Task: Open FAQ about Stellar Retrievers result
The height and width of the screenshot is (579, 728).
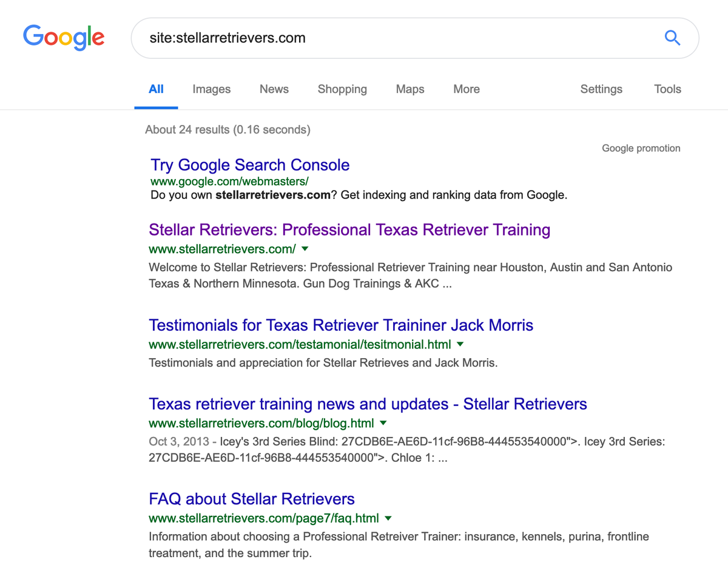Action: [x=252, y=499]
